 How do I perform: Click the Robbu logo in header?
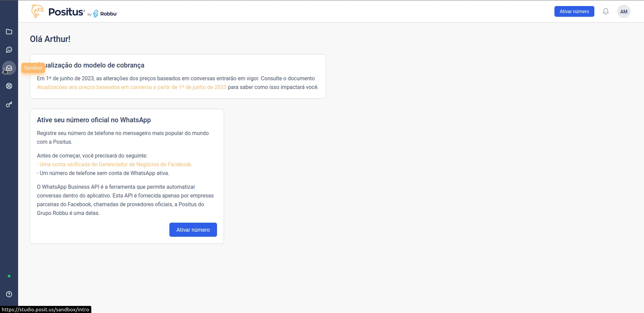point(105,14)
